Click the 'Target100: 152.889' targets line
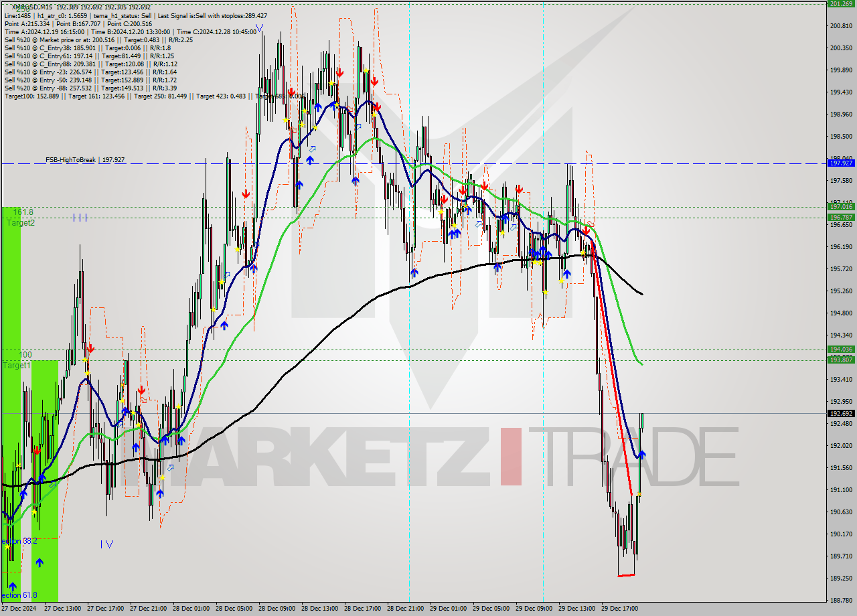 coord(154,96)
